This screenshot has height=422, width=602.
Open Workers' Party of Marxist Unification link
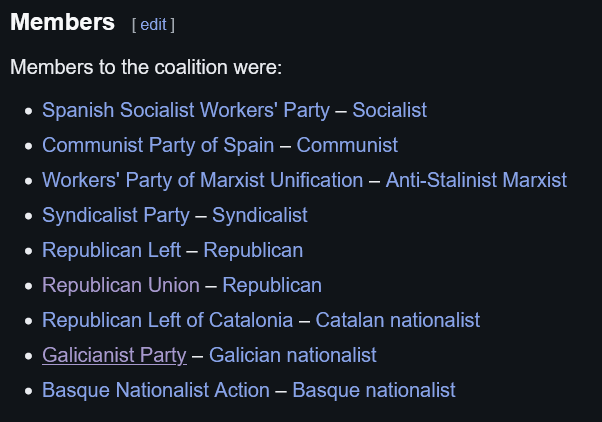click(x=202, y=180)
